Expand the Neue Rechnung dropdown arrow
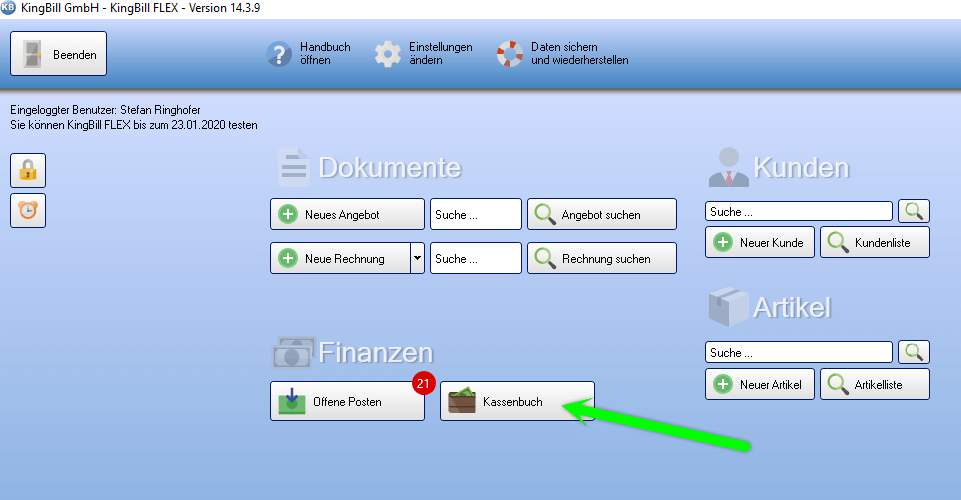This screenshot has height=500, width=961. (x=417, y=258)
